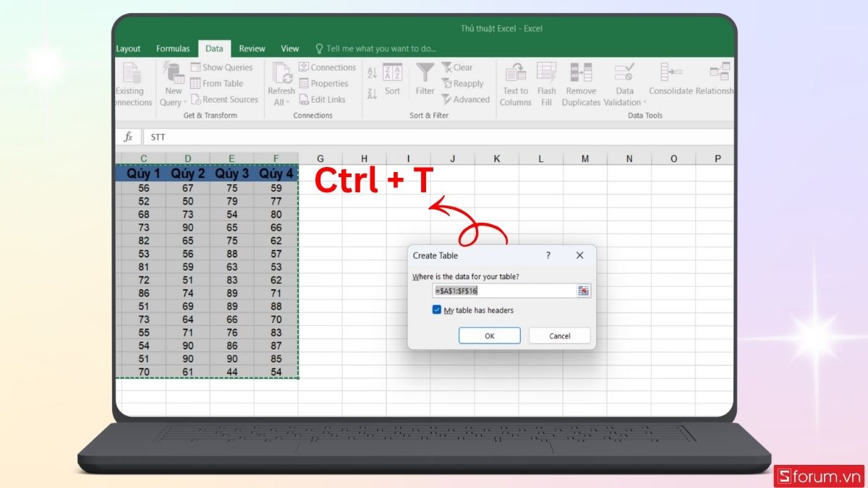Click the Quý 2 header cell
The height and width of the screenshot is (488, 868).
[x=188, y=174]
